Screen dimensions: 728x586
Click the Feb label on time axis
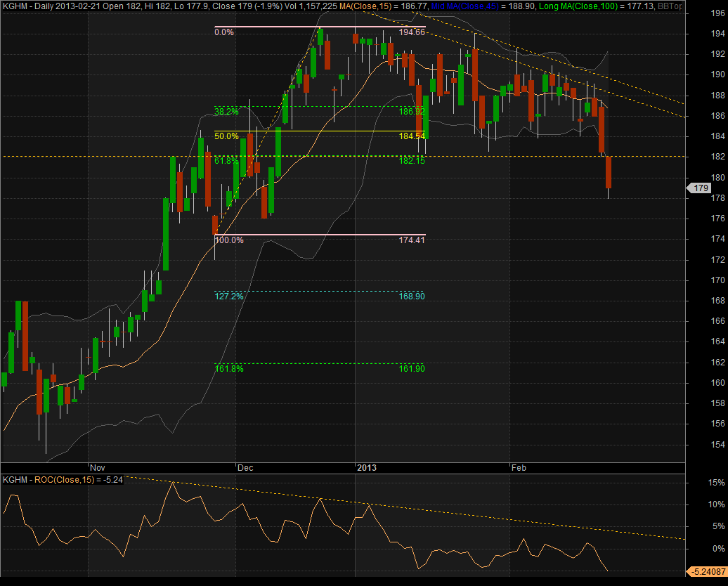tap(519, 467)
